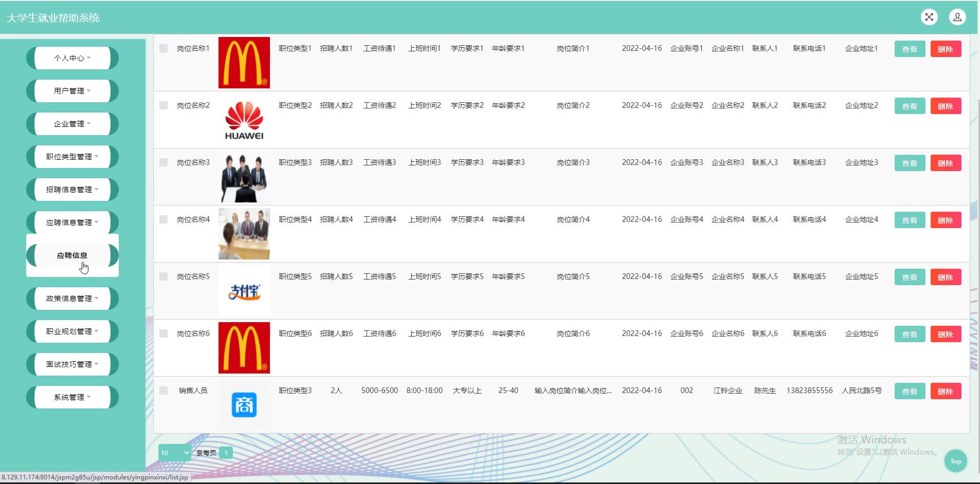Open the 10 per-page dropdown
The image size is (980, 484).
pos(175,453)
